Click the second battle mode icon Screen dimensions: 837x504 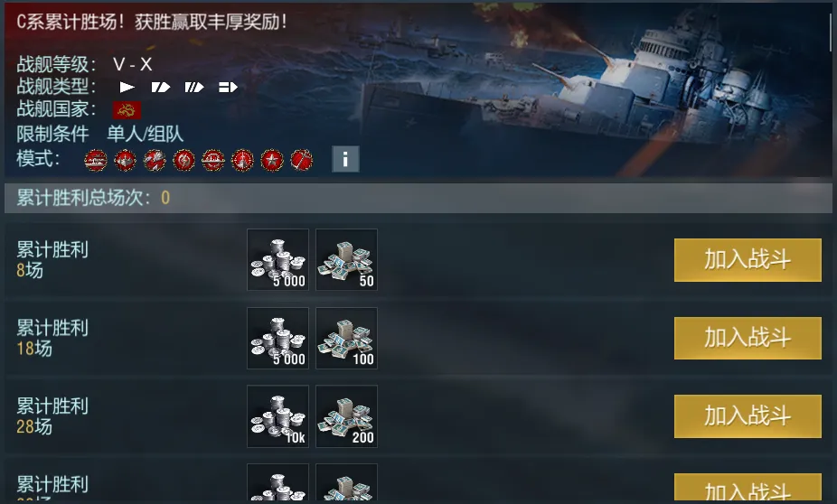pos(126,160)
